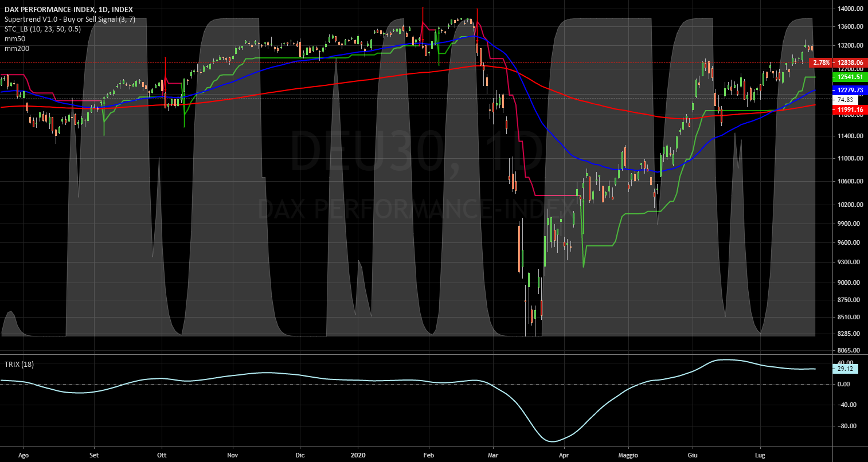Click the 14000.00 price axis tick
This screenshot has width=868, height=462.
coord(850,9)
